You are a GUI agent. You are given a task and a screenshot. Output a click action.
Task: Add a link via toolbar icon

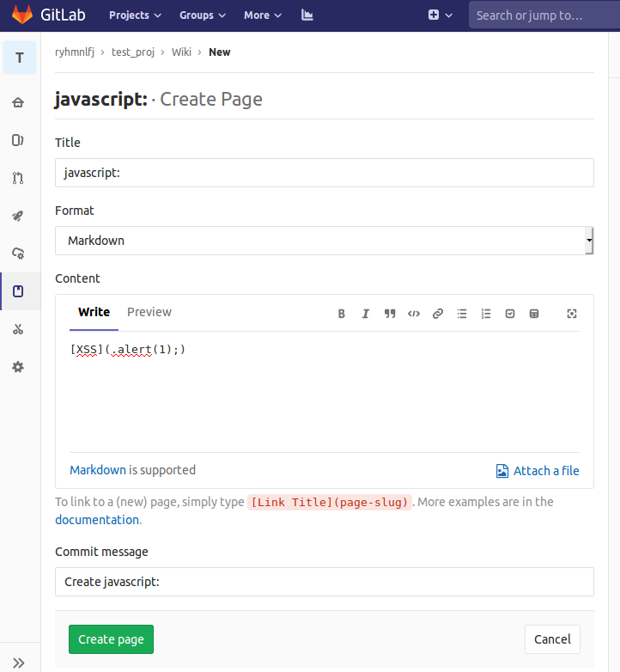click(x=438, y=314)
